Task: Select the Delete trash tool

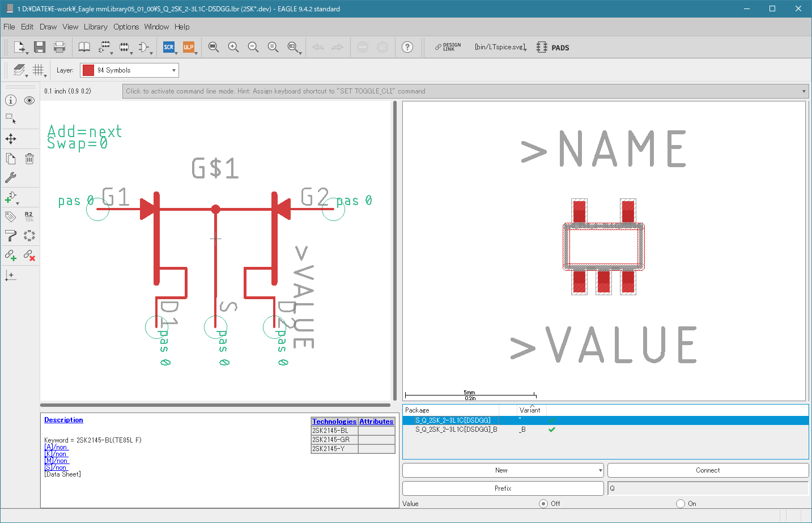Action: point(29,159)
